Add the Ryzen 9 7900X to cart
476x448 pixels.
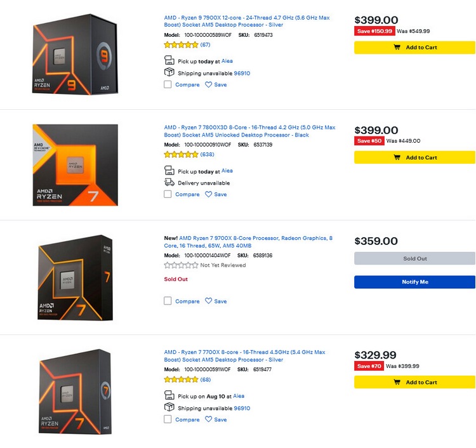[x=414, y=48]
